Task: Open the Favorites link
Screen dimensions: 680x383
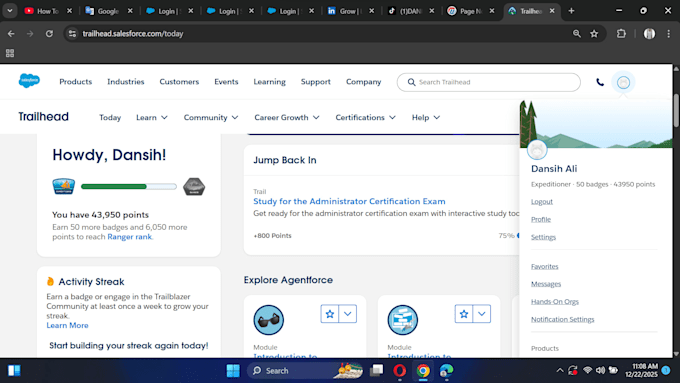Action: click(545, 266)
